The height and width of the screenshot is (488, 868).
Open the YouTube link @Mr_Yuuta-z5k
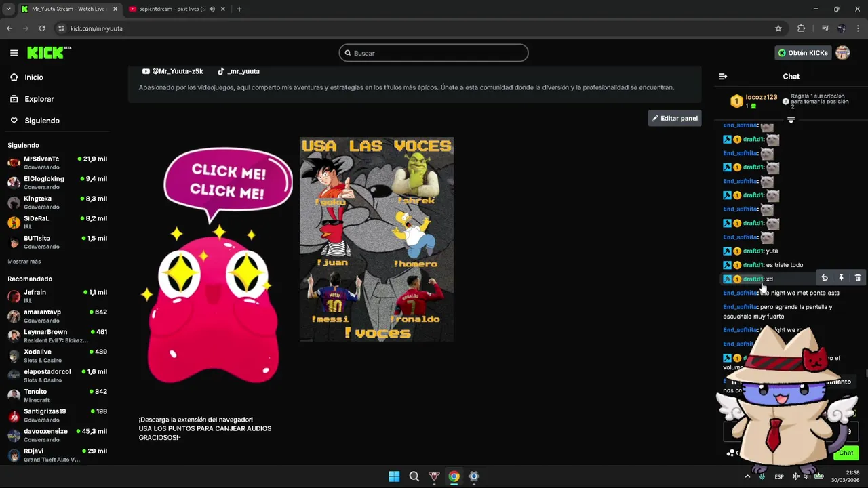172,71
